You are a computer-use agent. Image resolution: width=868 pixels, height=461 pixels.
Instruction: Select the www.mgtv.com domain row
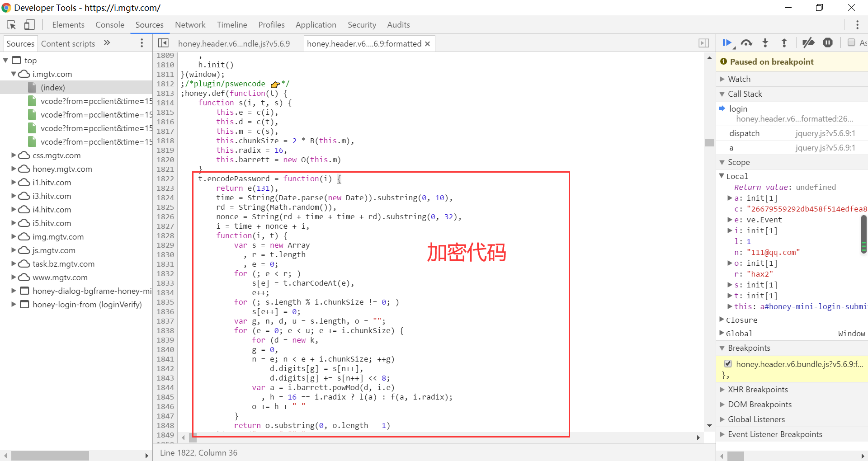pos(76,277)
